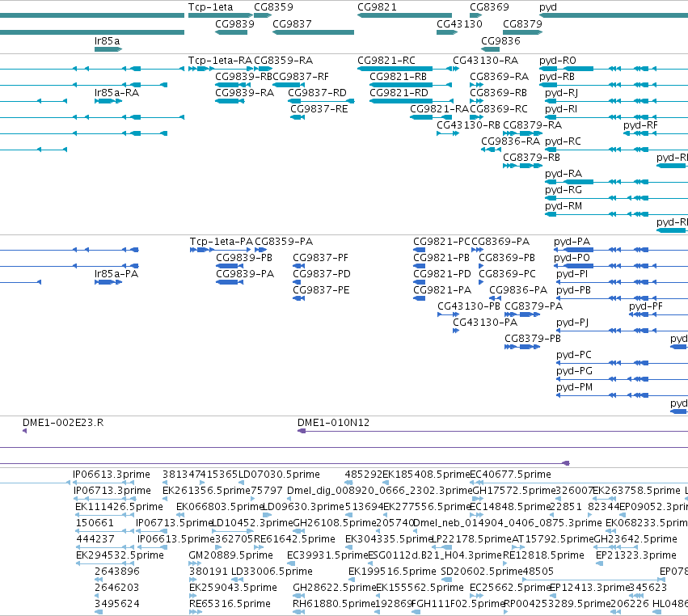
Task: Select the CG8359-RA transcript label
Action: 284,61
